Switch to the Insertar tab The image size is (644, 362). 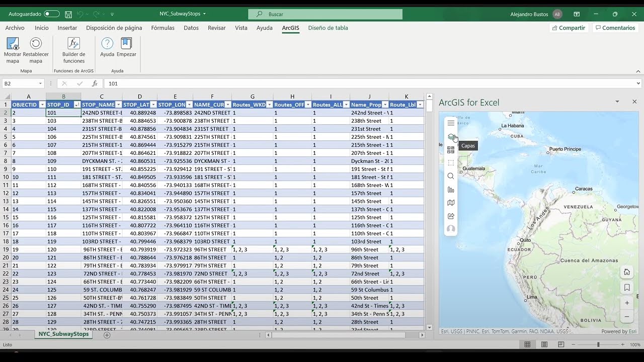pos(67,28)
